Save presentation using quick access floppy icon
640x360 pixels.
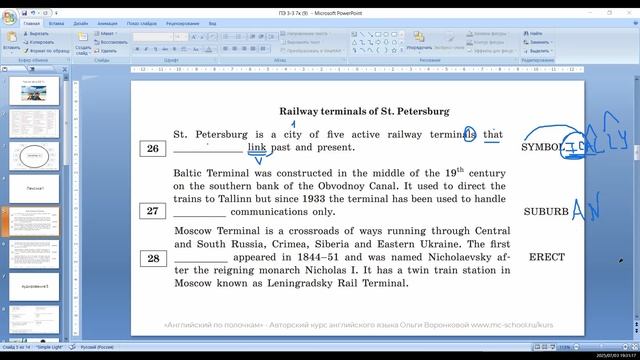click(x=24, y=13)
